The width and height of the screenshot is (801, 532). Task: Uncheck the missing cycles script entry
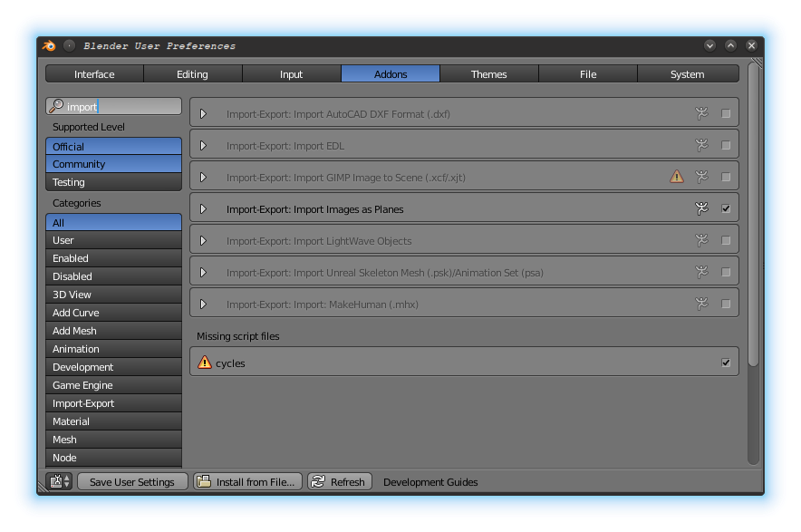click(x=726, y=363)
